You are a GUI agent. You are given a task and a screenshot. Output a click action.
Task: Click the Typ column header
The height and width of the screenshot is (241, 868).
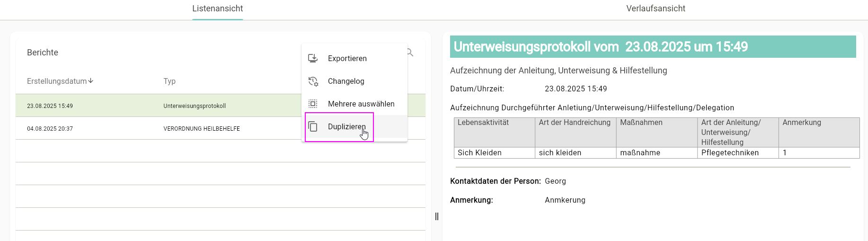click(169, 81)
